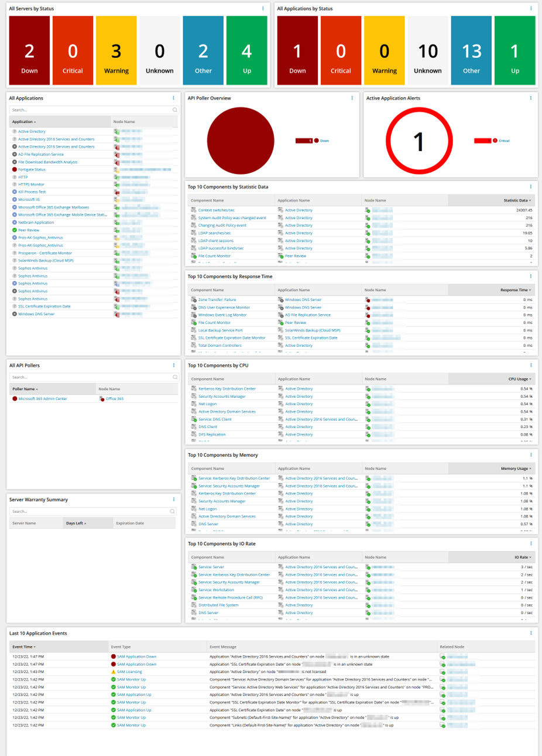Open the All Applications widget kebab menu

click(173, 98)
